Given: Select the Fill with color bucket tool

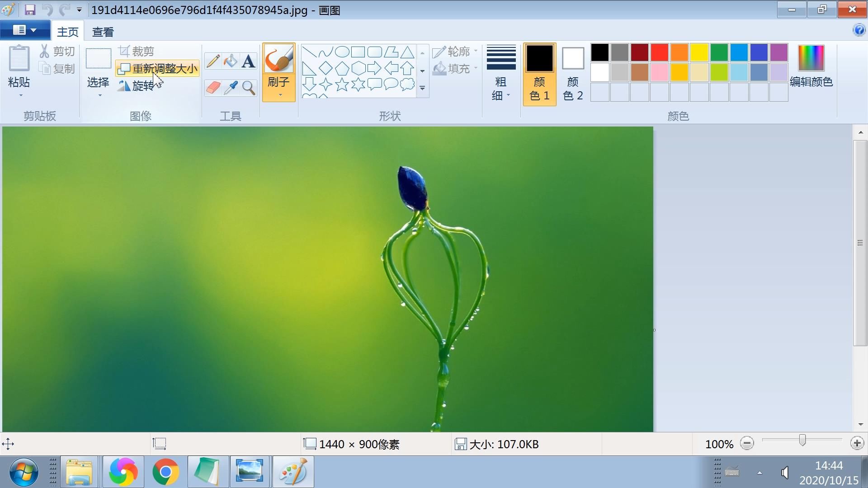Looking at the screenshot, I should pos(231,61).
